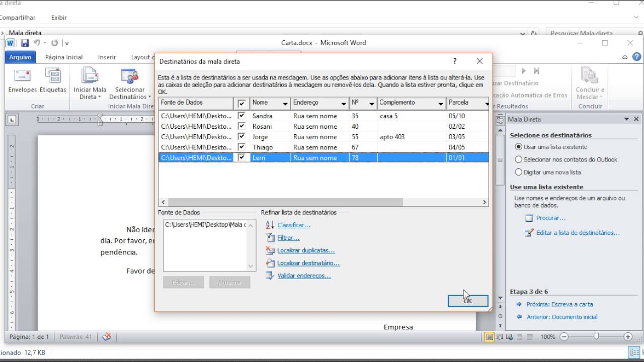Uncheck the checkbox for Rosani
This screenshot has height=362, width=644.
click(242, 126)
